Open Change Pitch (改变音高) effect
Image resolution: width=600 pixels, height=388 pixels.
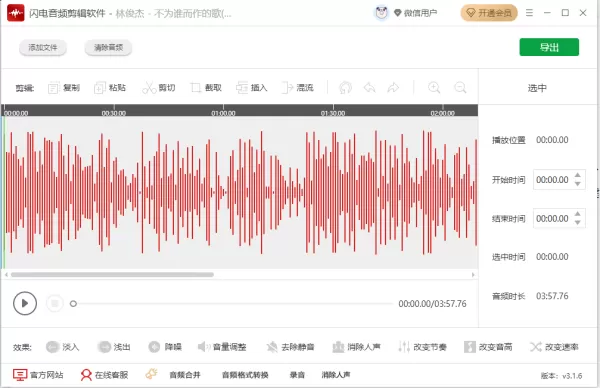pos(488,347)
